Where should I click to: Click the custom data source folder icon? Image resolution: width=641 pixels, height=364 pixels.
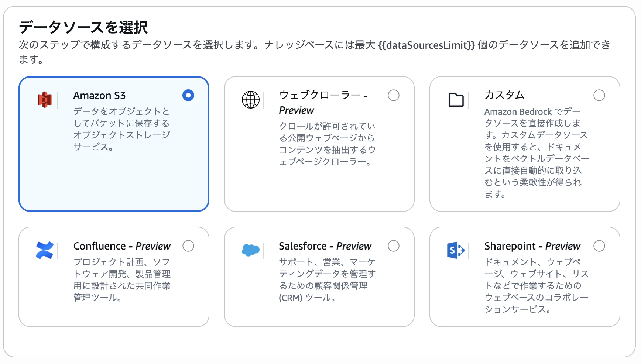(x=456, y=100)
